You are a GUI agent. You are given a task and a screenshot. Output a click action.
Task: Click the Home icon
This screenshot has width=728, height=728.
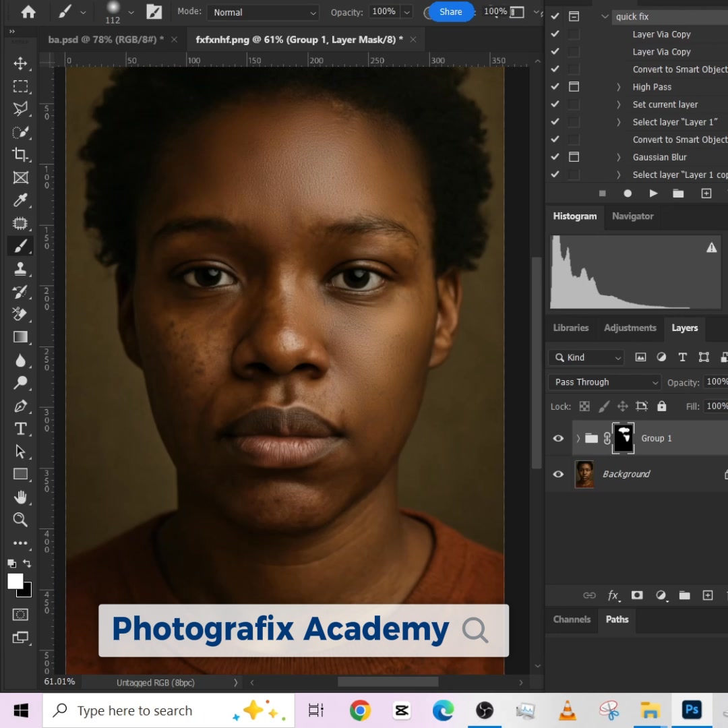pos(28,12)
